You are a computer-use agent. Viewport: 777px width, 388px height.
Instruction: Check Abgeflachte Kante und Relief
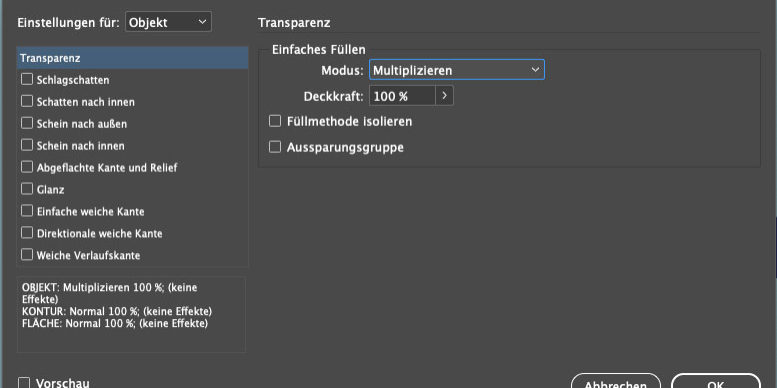click(27, 167)
